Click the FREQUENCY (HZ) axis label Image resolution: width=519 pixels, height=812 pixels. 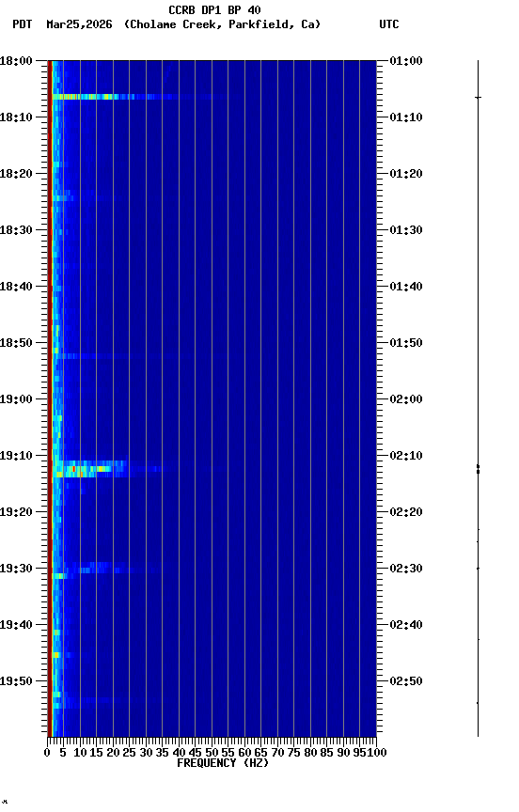[223, 764]
